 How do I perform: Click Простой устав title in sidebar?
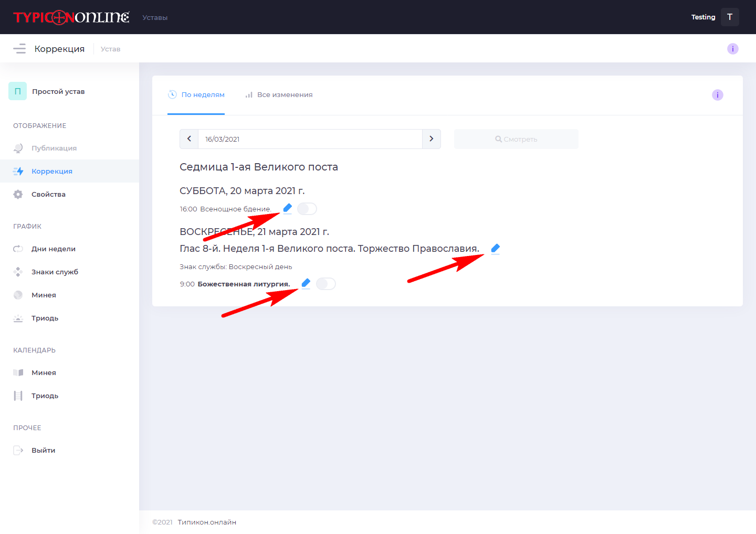click(58, 91)
